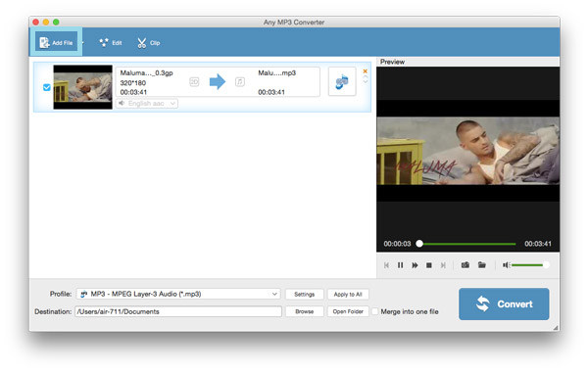Open the Add File dropdown arrow
This screenshot has height=372, width=588.
82,43
